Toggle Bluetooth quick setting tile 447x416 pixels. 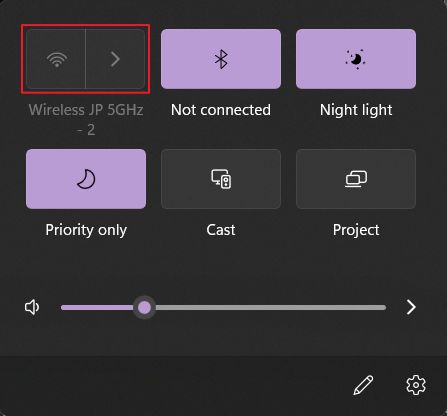coord(221,59)
